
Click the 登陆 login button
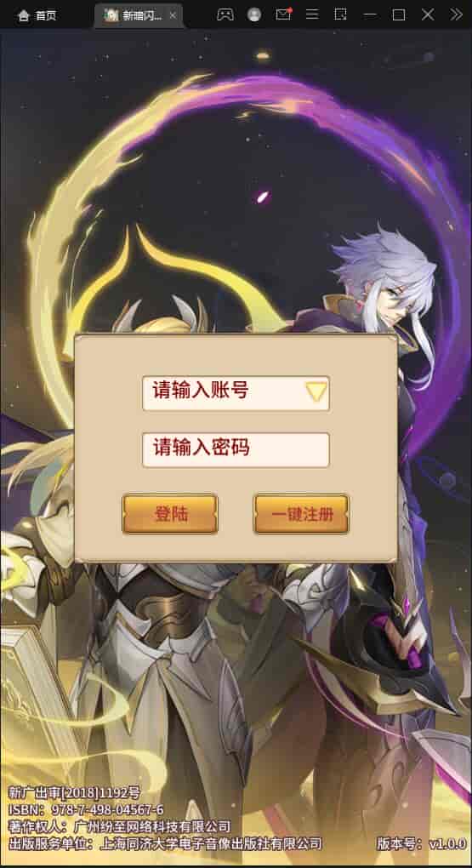pyautogui.click(x=170, y=514)
